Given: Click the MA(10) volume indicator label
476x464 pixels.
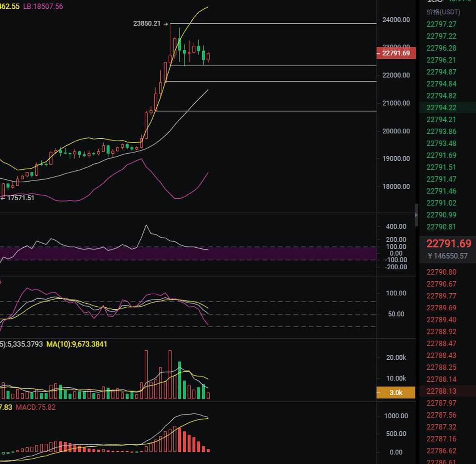Looking at the screenshot, I should click(76, 344).
